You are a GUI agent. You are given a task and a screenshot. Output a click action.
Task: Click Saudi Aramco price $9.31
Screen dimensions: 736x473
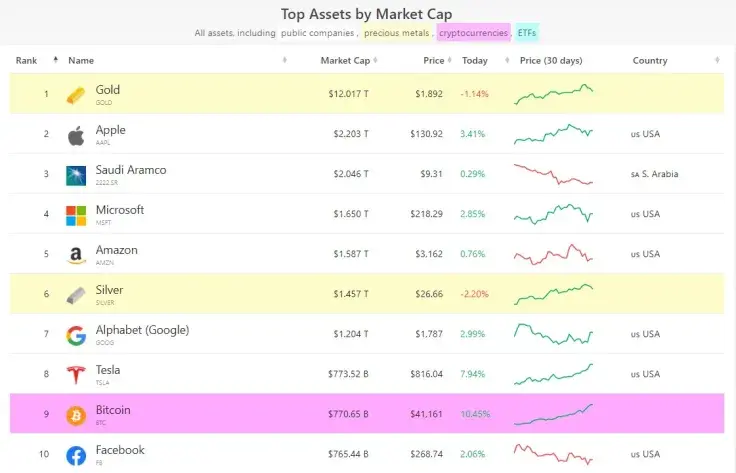tap(431, 174)
